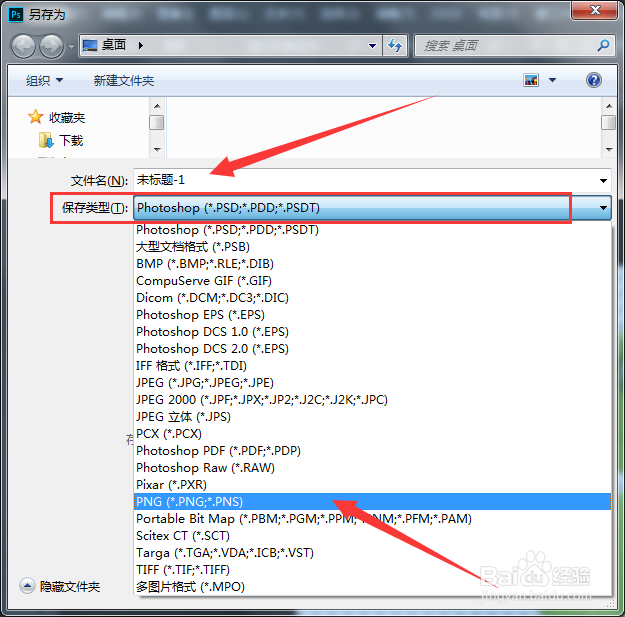Image resolution: width=625 pixels, height=617 pixels.
Task: Choose 大型文档格式 (*.PSB) format
Action: pyautogui.click(x=372, y=247)
